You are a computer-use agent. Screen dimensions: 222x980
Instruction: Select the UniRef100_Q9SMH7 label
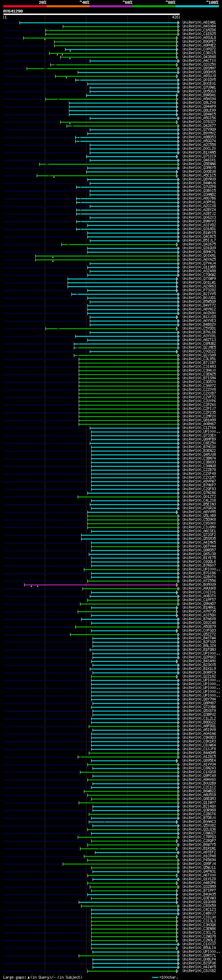point(199,68)
